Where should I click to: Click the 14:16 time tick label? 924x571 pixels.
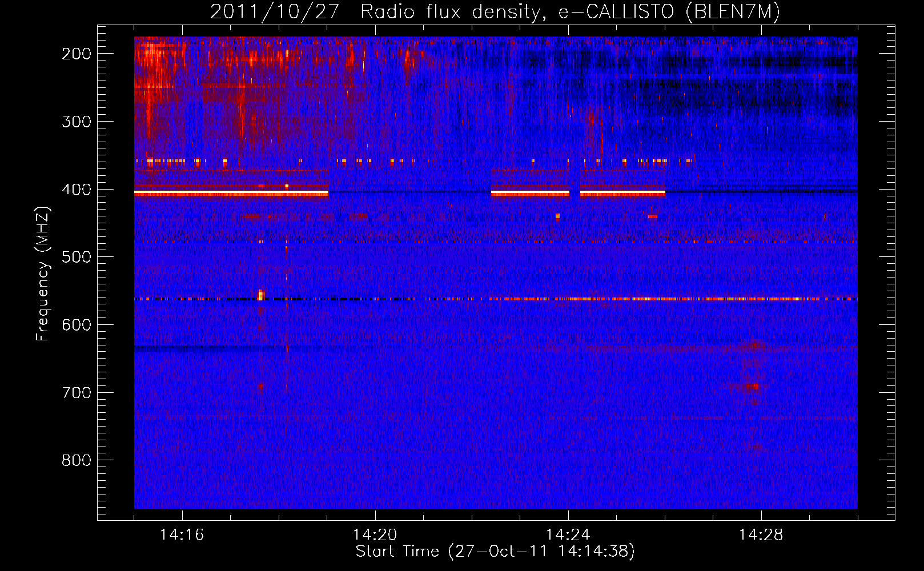pyautogui.click(x=182, y=535)
